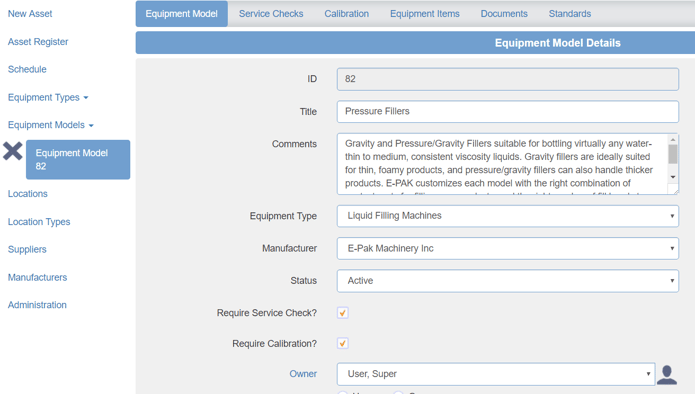Open the Status dropdown
The height and width of the screenshot is (394, 695).
pos(508,281)
